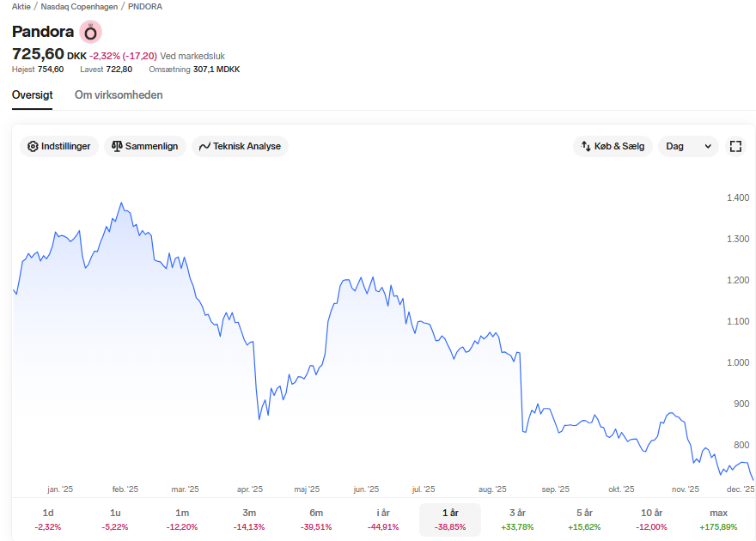Click the -2,32% (-17,20) change text
Image resolution: width=756 pixels, height=541 pixels.
coord(124,56)
